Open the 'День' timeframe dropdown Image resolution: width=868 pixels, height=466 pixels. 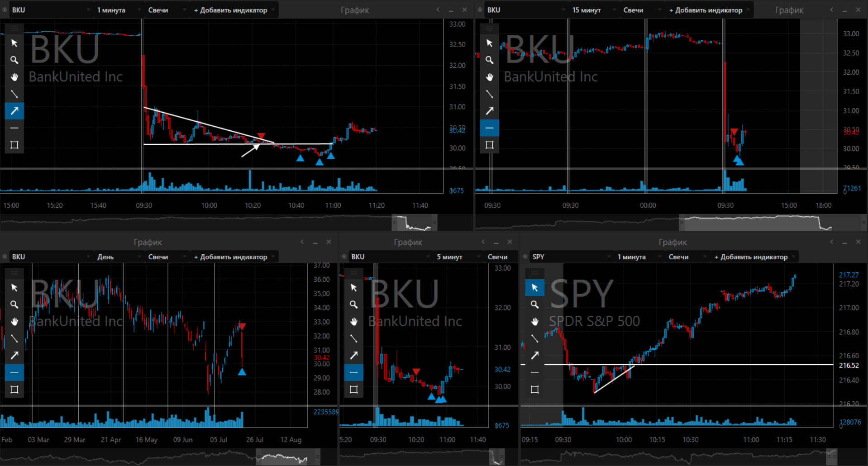118,257
